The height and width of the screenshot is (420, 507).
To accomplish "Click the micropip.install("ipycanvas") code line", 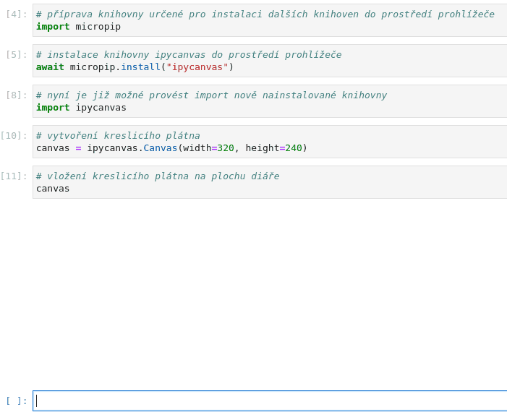I will coord(135,67).
